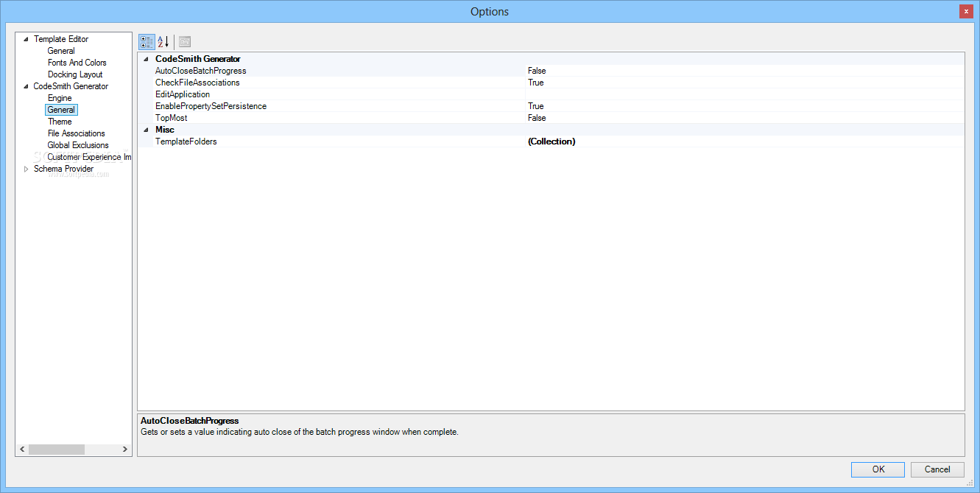Select the EditApplication property
This screenshot has width=980, height=493.
[183, 94]
